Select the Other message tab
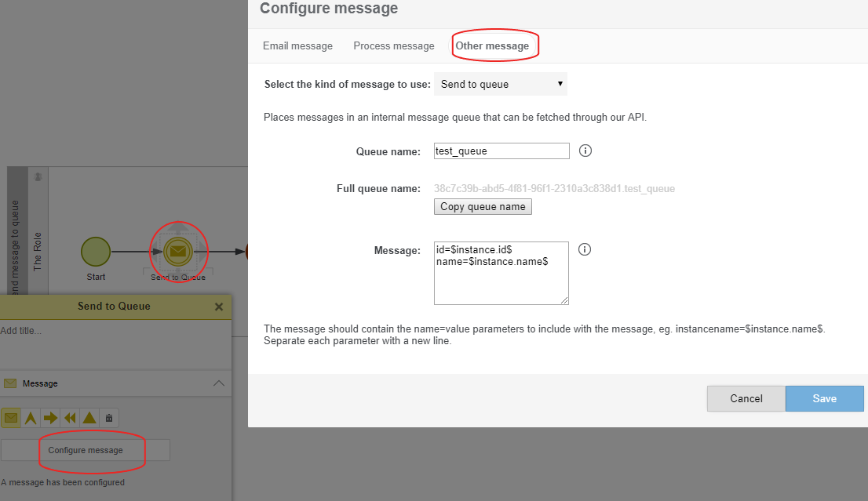The width and height of the screenshot is (868, 501). (x=492, y=46)
